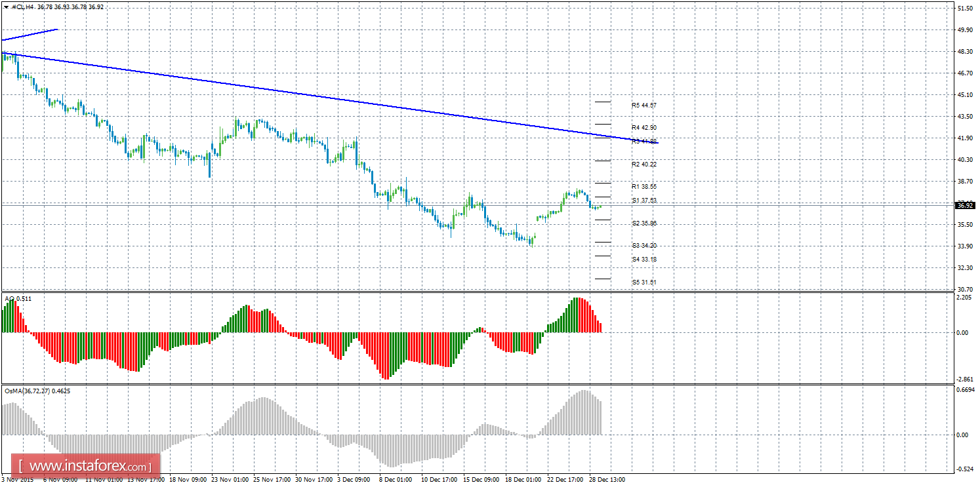Click the S5 31.51 pivot label

click(x=644, y=282)
